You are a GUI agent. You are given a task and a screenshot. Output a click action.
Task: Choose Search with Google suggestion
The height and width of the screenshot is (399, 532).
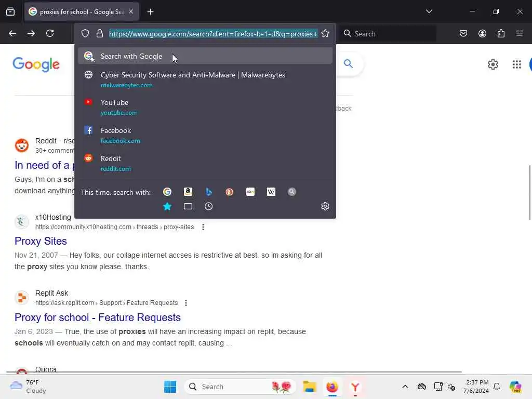pos(205,56)
